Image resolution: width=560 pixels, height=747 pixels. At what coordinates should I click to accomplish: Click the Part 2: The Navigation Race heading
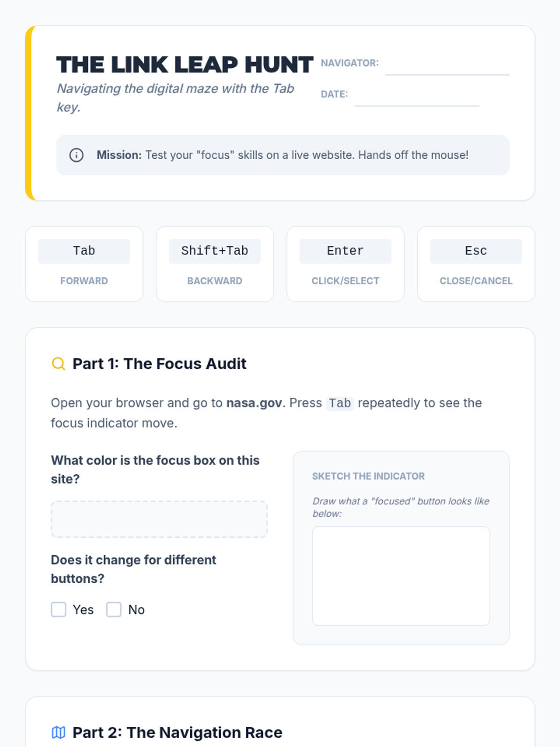click(x=177, y=733)
